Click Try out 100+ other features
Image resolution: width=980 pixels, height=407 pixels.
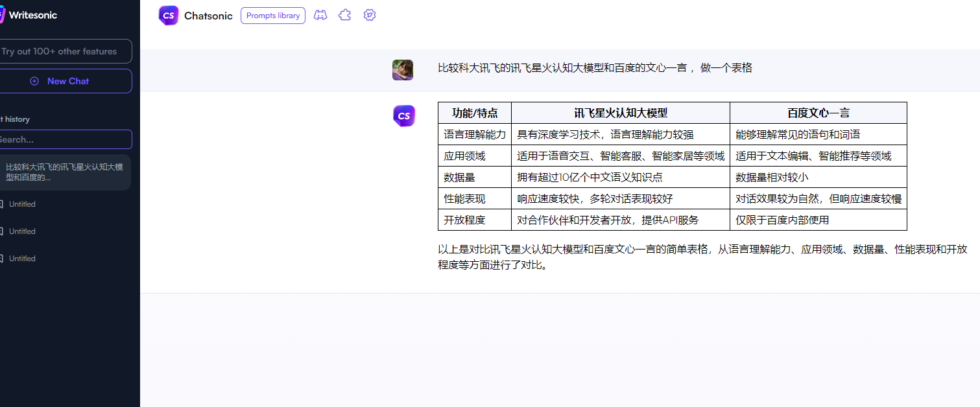[66, 51]
